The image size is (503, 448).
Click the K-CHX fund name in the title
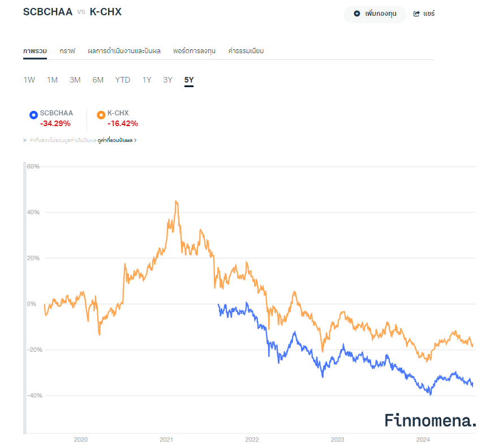pos(106,12)
